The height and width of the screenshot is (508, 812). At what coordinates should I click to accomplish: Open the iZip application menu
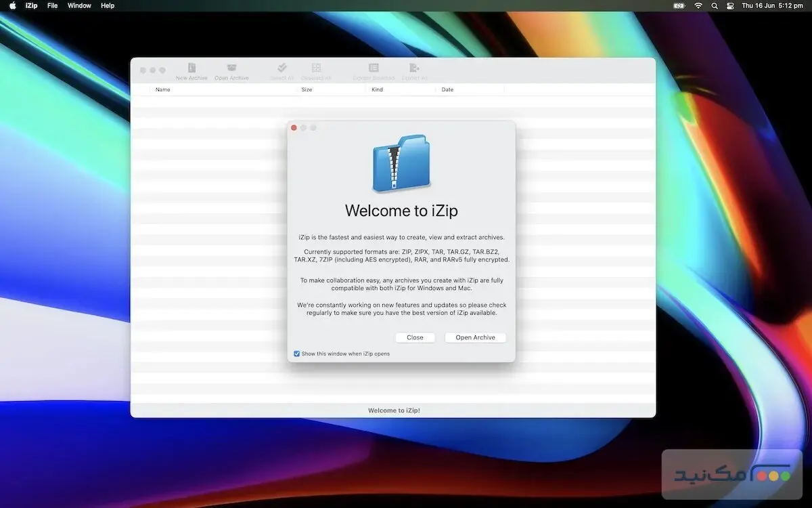point(31,5)
